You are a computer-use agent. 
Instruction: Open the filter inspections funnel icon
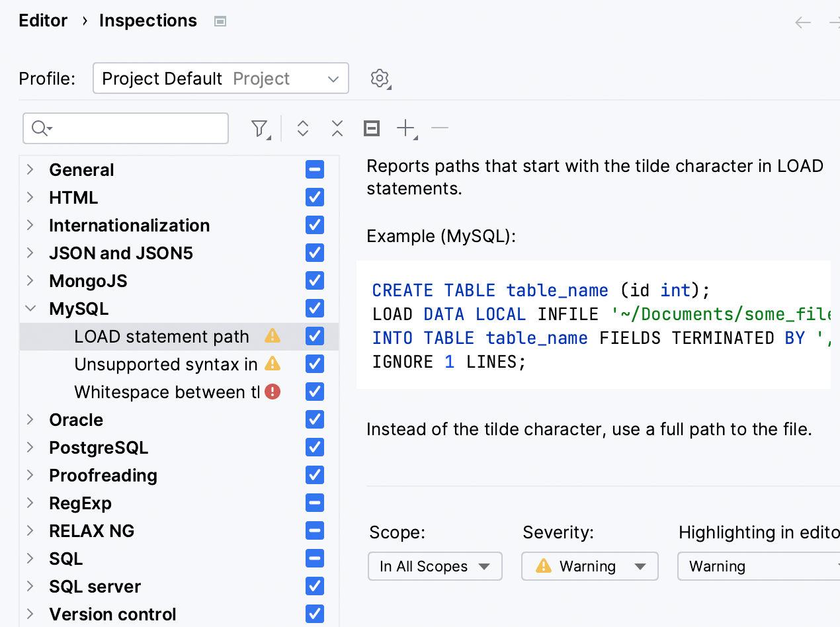tap(260, 128)
